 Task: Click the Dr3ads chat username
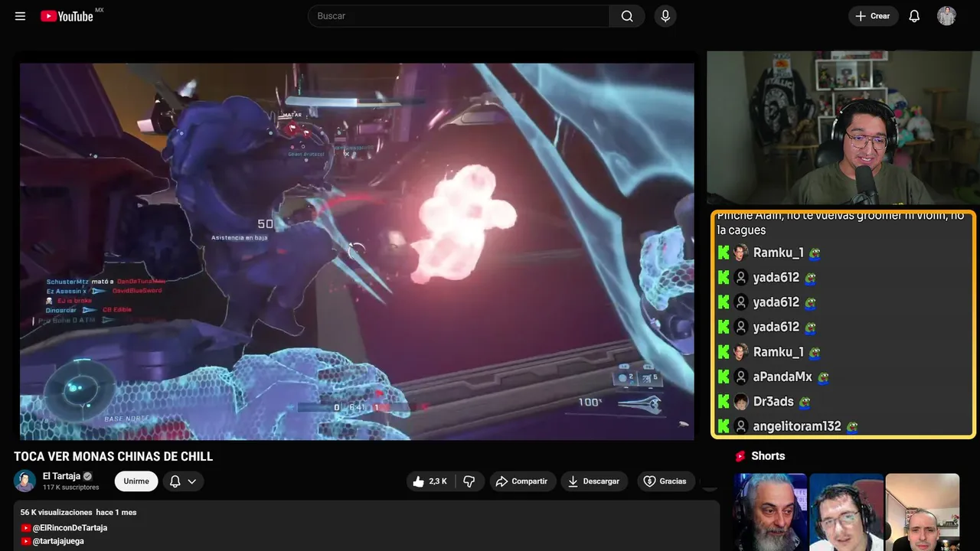pos(773,402)
